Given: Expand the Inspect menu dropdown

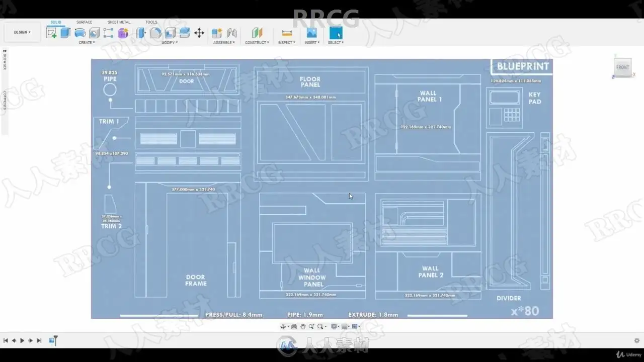Looking at the screenshot, I should [287, 43].
